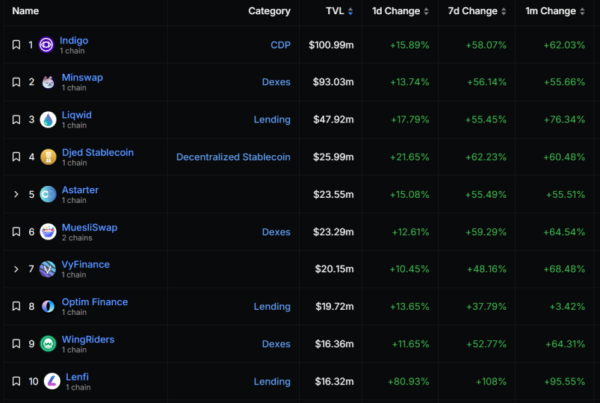Image resolution: width=600 pixels, height=403 pixels.
Task: Toggle bookmark for Indigo row
Action: point(16,45)
